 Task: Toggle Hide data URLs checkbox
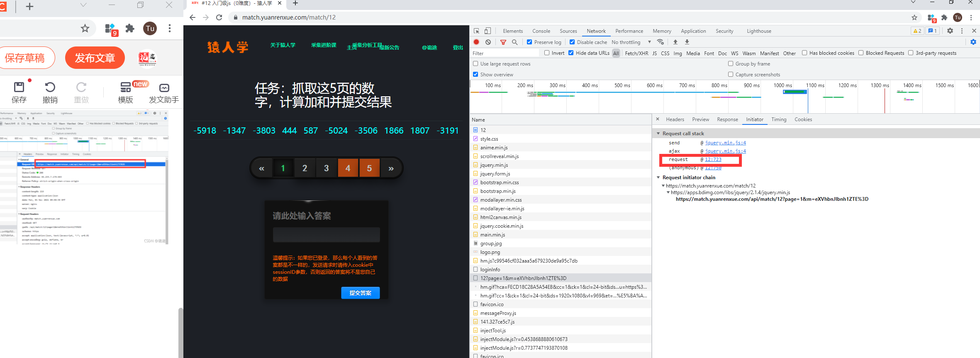(571, 53)
